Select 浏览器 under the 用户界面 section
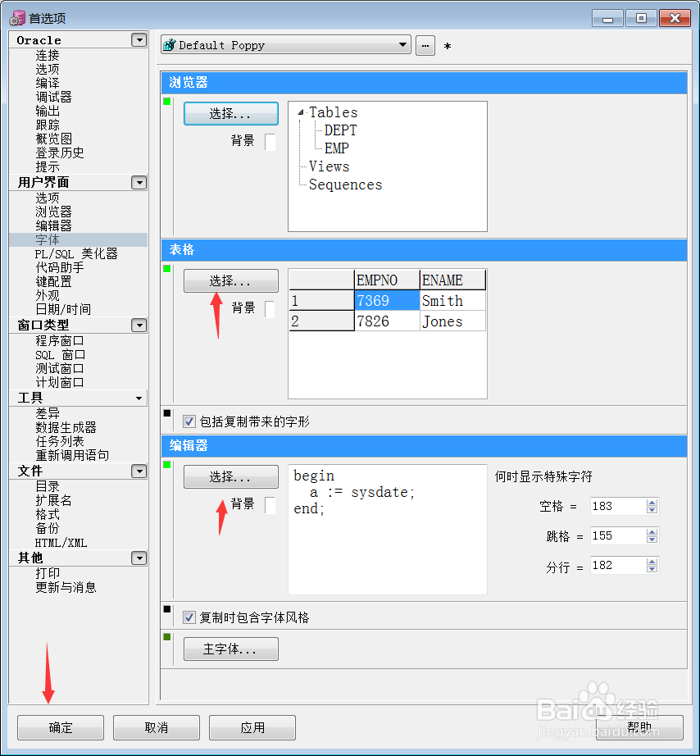The image size is (700, 756). (x=54, y=211)
